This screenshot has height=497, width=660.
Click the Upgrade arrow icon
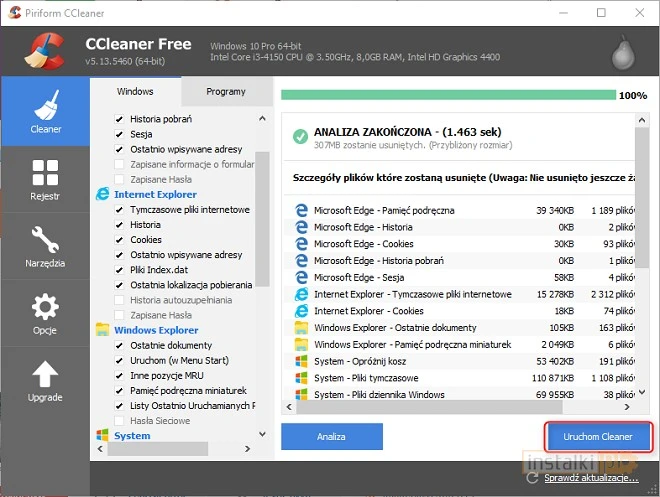coord(45,380)
